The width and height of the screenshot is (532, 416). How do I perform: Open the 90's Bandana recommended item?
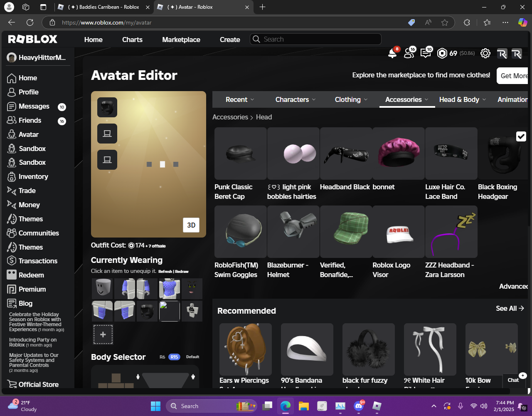coord(307,355)
